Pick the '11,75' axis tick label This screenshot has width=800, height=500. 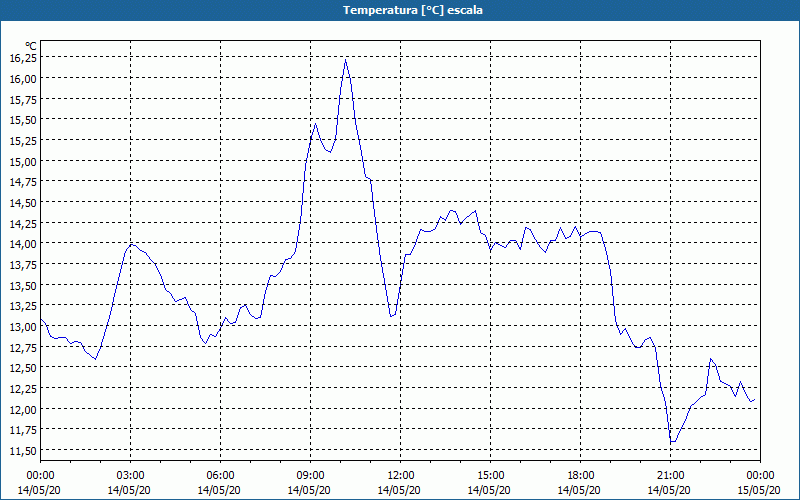tap(23, 430)
